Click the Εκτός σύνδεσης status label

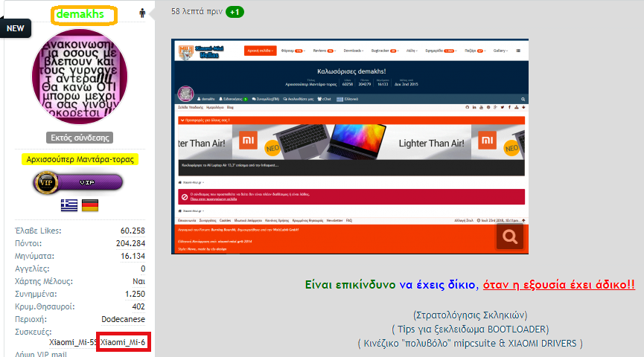80,138
